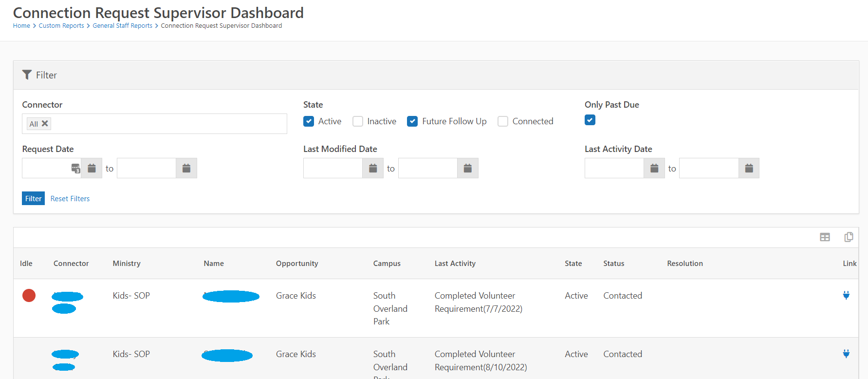The image size is (868, 379).
Task: Go to Home breadcrumb
Action: tap(21, 26)
